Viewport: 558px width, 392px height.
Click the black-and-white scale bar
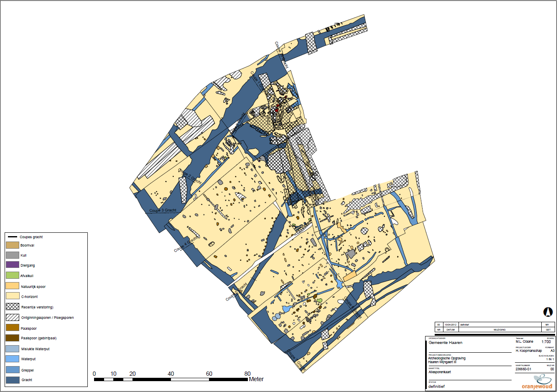tap(171, 379)
